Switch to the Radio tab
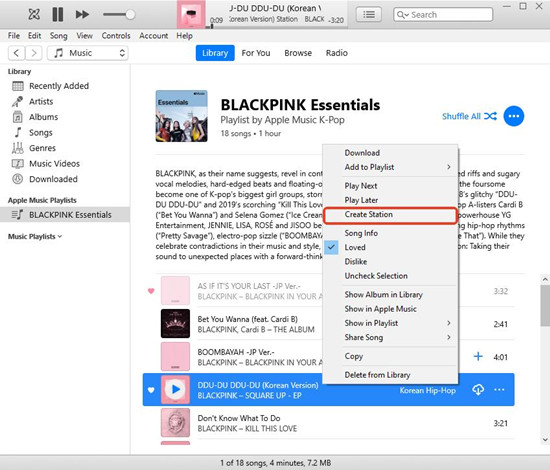Viewport: 550px width, 470px height. click(336, 53)
